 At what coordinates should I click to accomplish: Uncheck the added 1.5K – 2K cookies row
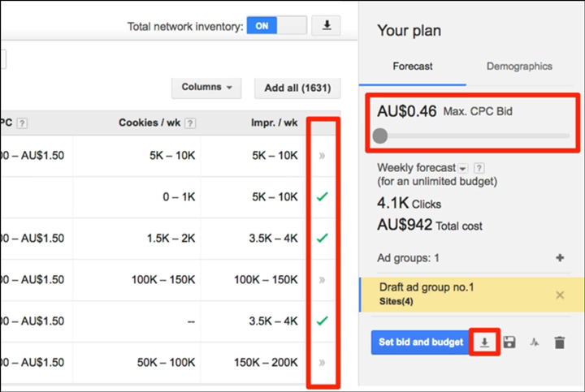tap(322, 238)
